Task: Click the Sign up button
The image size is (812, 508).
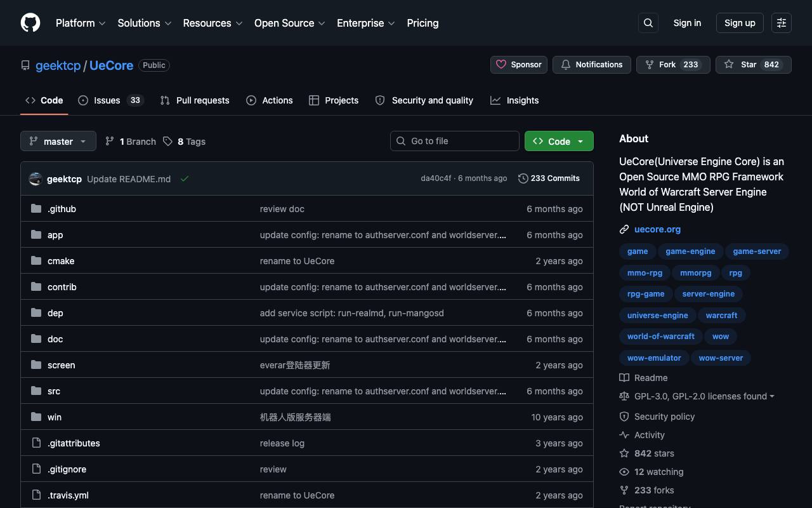Action: pos(740,23)
